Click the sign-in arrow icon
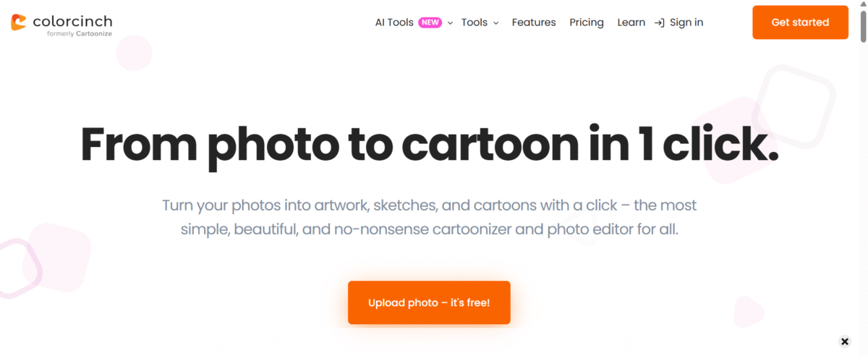 [x=659, y=22]
